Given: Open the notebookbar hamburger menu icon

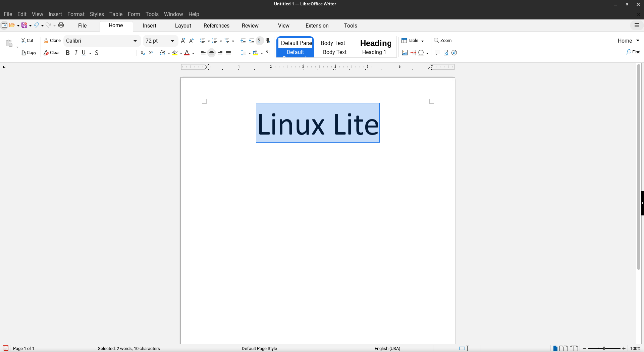Looking at the screenshot, I should pyautogui.click(x=637, y=25).
